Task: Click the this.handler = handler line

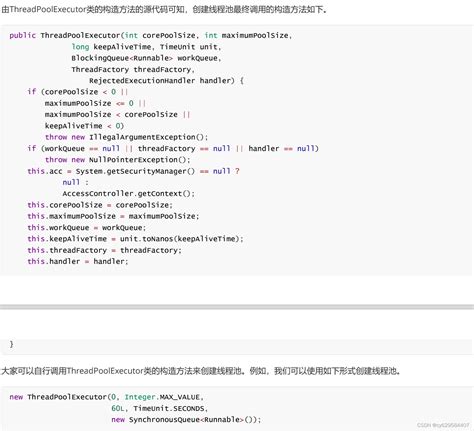Action: (78, 261)
